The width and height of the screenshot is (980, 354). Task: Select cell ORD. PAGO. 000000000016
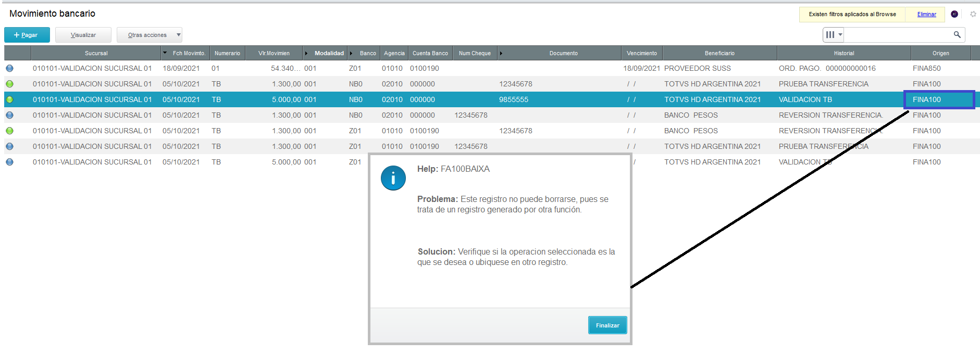(827, 68)
